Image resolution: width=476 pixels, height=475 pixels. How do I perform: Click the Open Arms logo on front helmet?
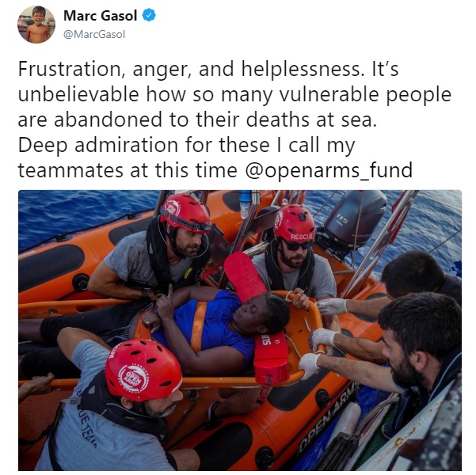(x=133, y=379)
